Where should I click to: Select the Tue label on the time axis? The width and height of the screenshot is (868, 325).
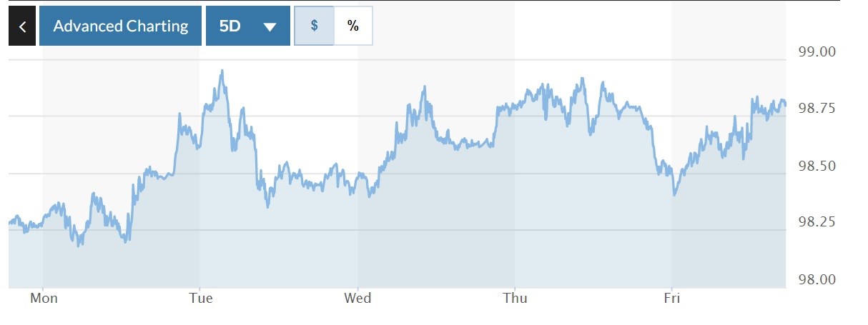pyautogui.click(x=201, y=298)
